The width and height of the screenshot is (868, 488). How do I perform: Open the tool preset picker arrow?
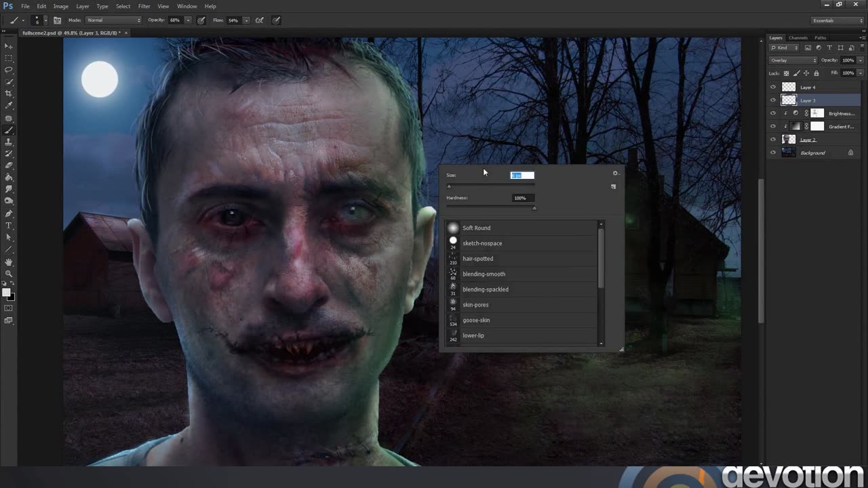(x=23, y=20)
